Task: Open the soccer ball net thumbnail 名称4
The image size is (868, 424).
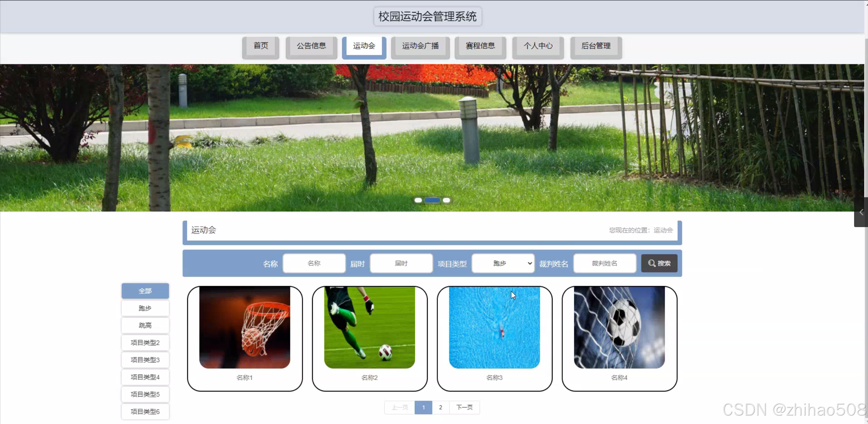Action: tap(619, 327)
